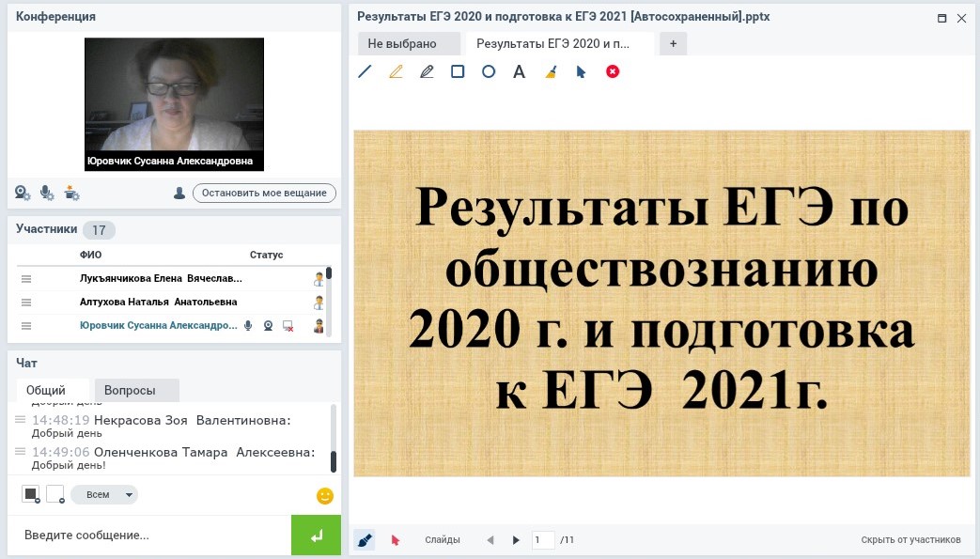Click the red delete annotation icon

pos(613,72)
